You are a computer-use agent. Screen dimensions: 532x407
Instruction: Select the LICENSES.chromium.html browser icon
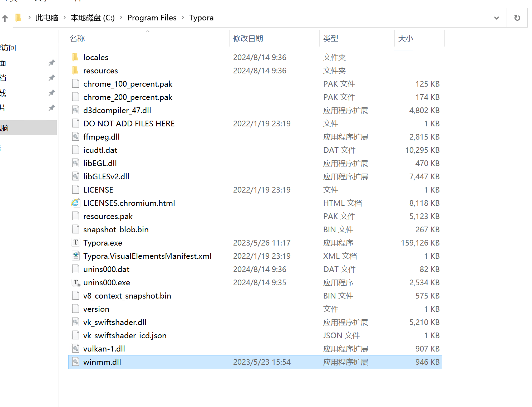(75, 203)
